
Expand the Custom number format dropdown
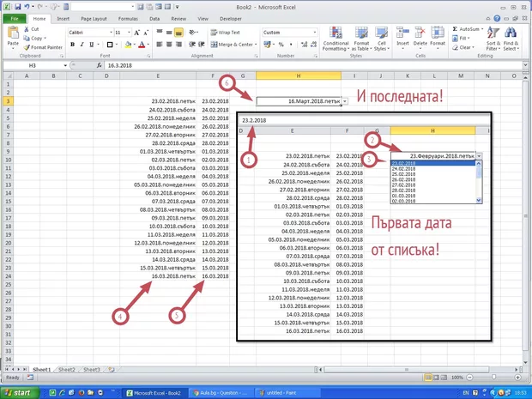[313, 33]
